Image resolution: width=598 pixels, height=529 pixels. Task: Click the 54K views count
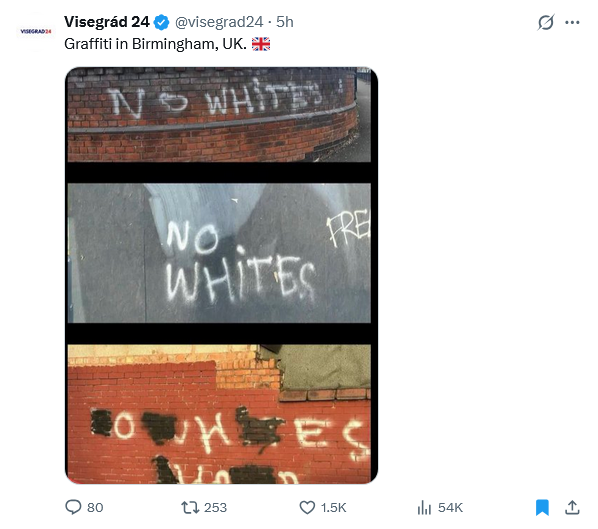click(450, 508)
